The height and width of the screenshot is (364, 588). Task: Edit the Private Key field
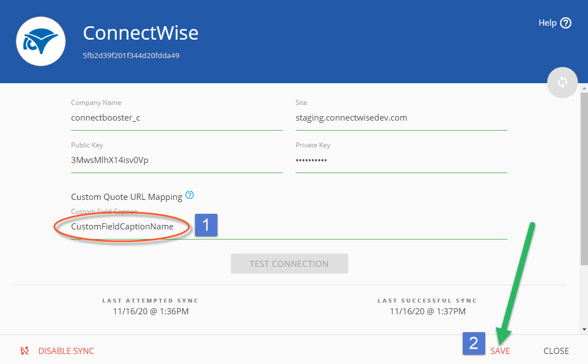pos(401,160)
